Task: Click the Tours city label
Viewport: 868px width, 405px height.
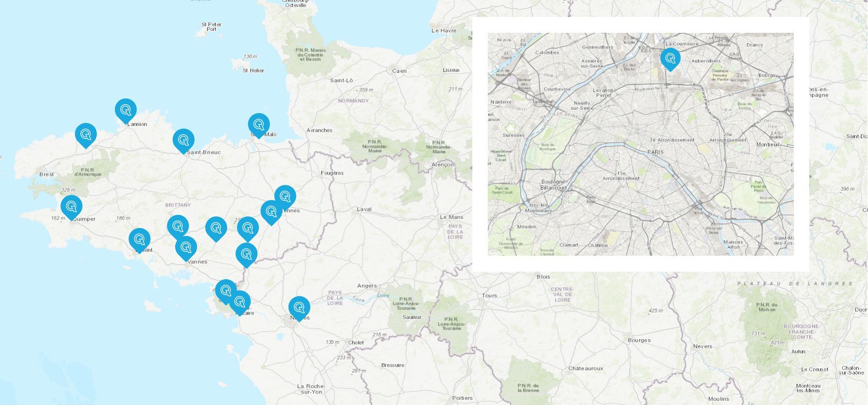Action: (x=489, y=295)
